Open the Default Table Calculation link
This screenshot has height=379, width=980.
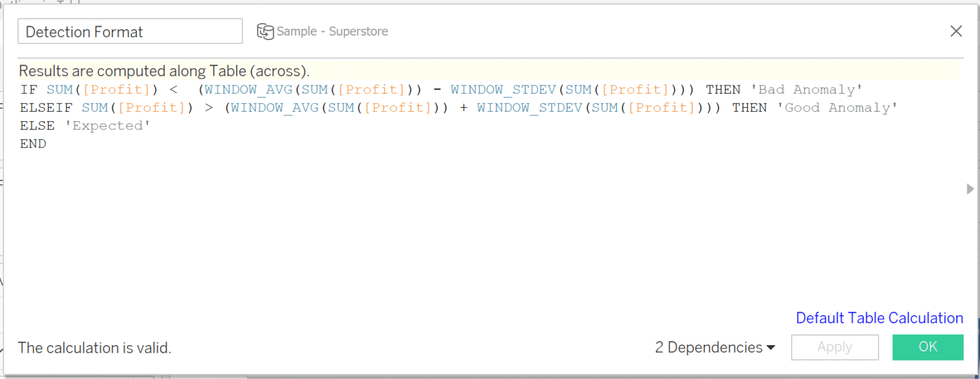tap(879, 318)
